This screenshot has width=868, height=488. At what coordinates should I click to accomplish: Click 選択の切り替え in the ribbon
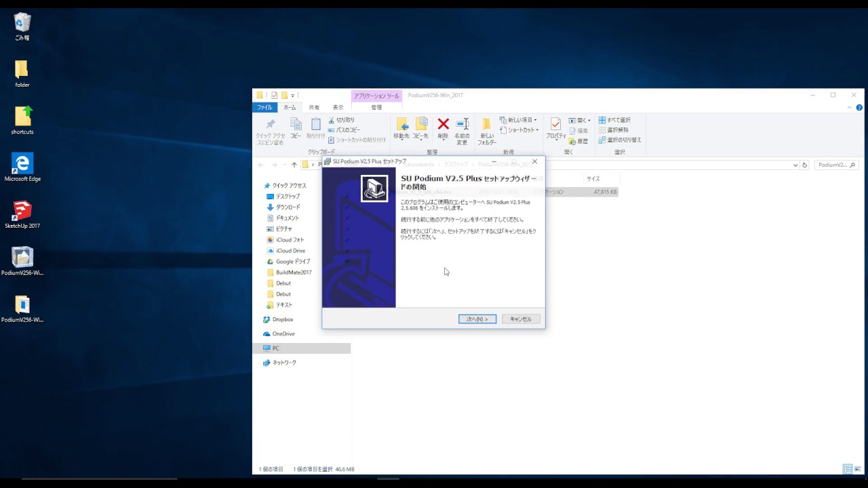pyautogui.click(x=620, y=140)
